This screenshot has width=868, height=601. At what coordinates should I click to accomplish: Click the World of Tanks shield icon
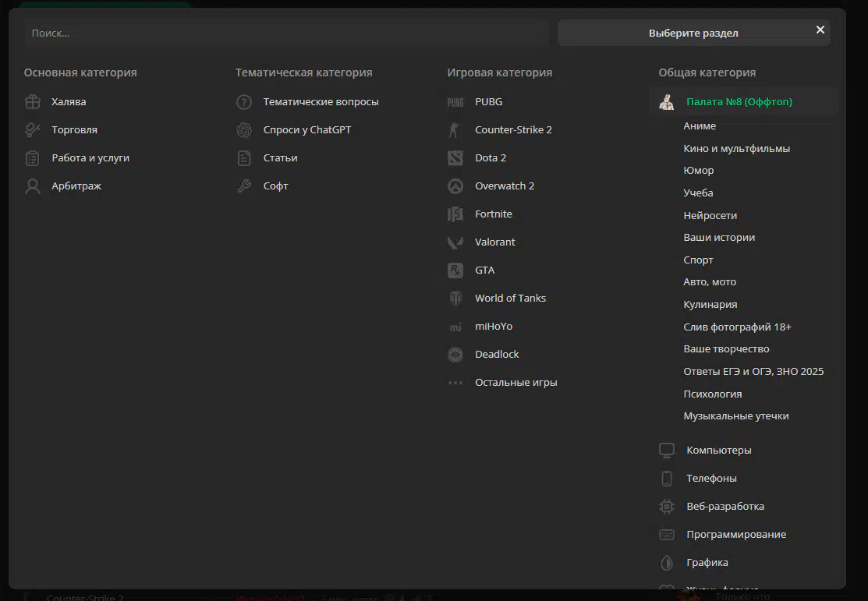pyautogui.click(x=455, y=299)
